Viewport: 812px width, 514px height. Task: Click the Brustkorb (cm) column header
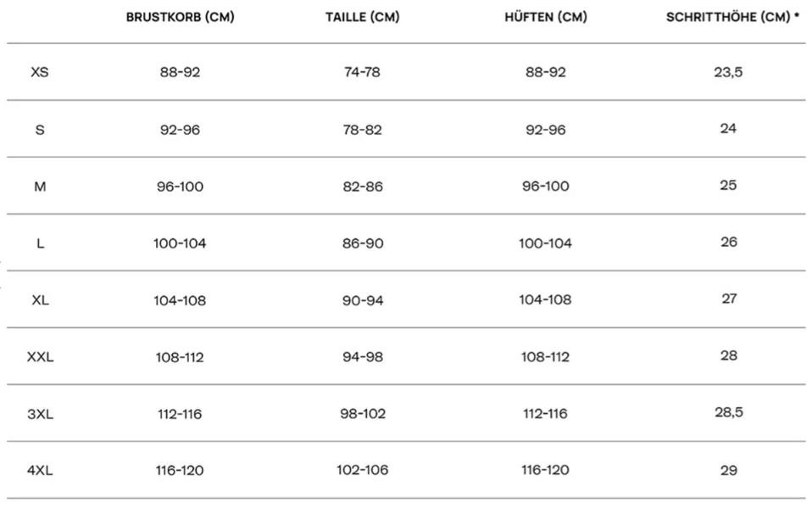pos(180,17)
